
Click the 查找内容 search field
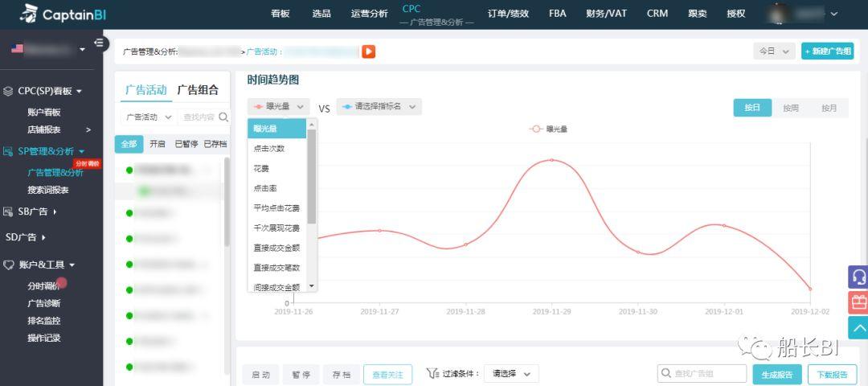pyautogui.click(x=199, y=117)
